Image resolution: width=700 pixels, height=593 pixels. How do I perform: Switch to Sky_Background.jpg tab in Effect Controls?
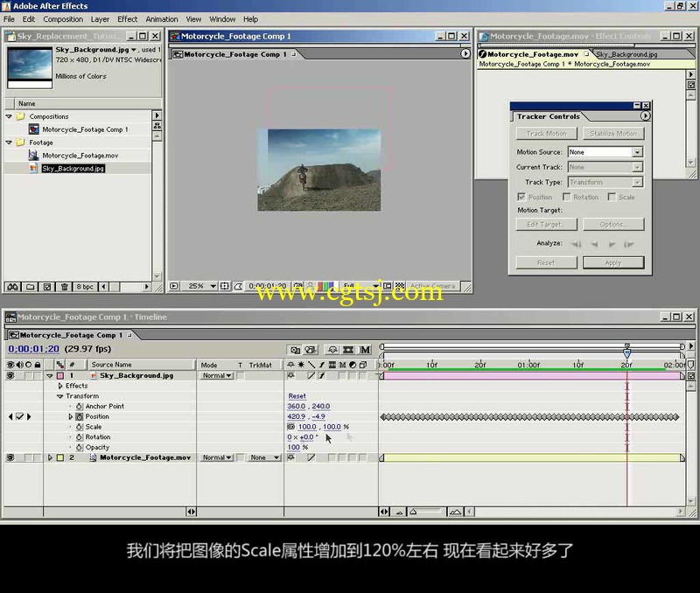tap(626, 54)
